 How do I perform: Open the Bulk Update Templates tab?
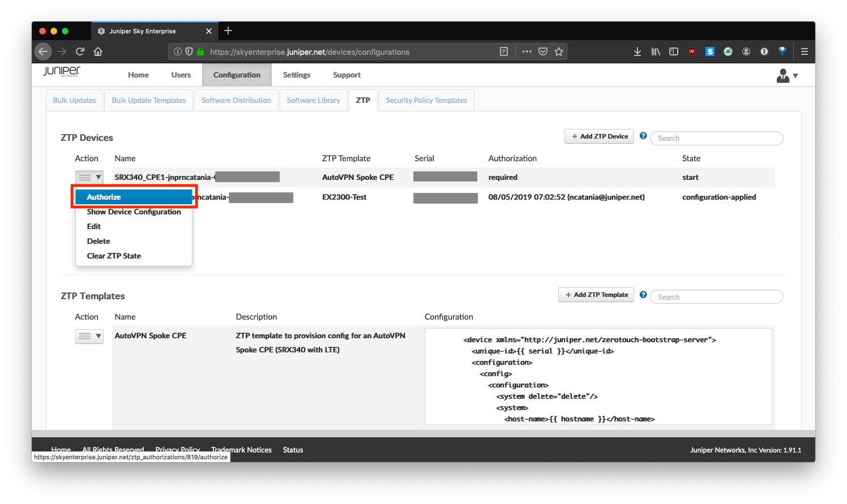pos(149,100)
